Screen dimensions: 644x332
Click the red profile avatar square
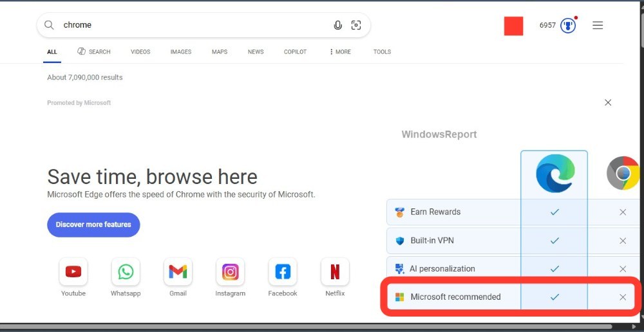(513, 26)
